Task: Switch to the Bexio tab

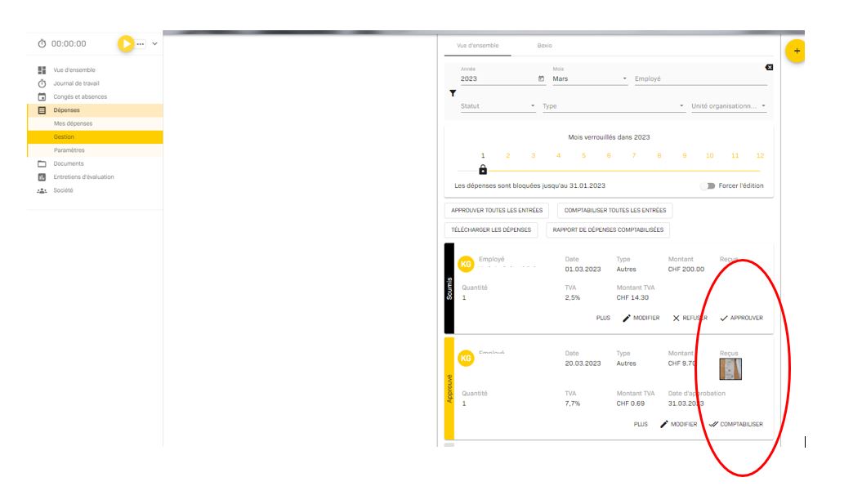Action: click(x=544, y=46)
